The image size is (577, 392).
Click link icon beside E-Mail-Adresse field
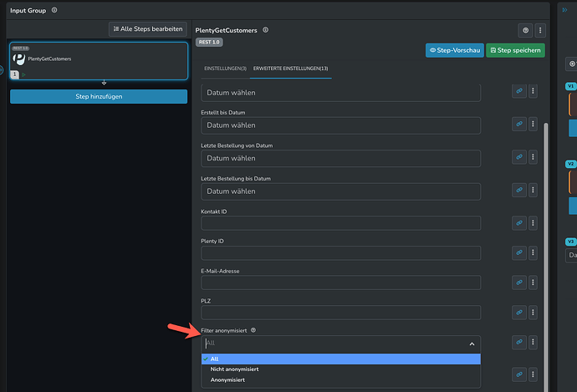tap(518, 283)
